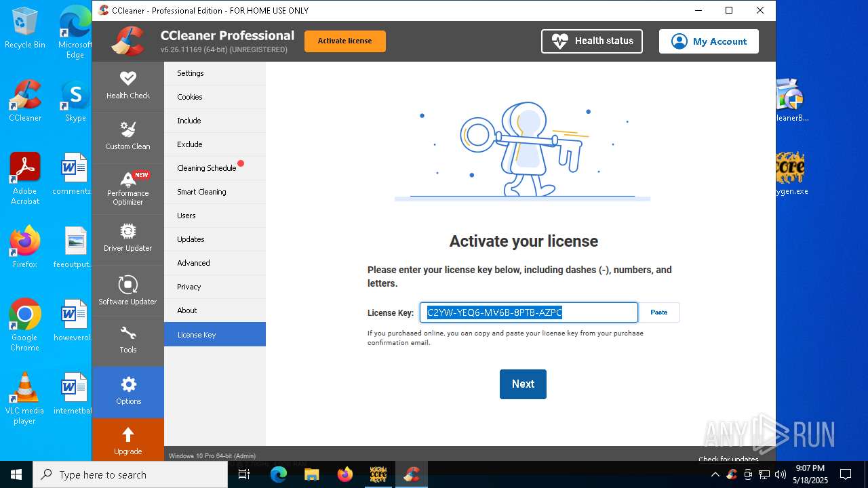Screen dimensions: 868x488
Task: Launch Edge from the taskbar
Action: pos(279,474)
